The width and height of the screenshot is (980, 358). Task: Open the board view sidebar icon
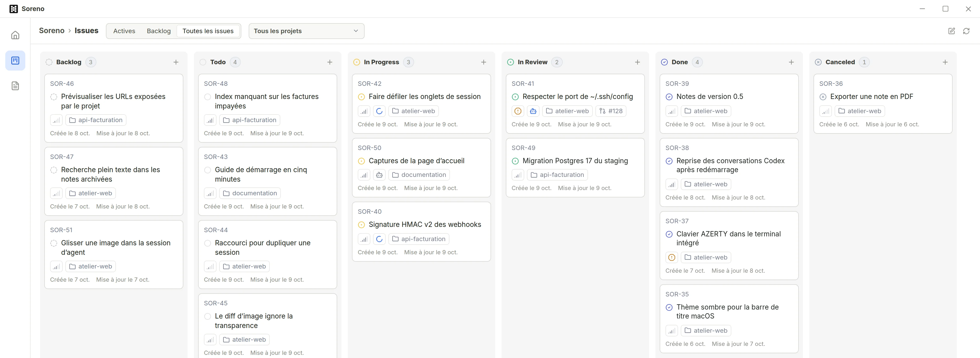tap(15, 61)
